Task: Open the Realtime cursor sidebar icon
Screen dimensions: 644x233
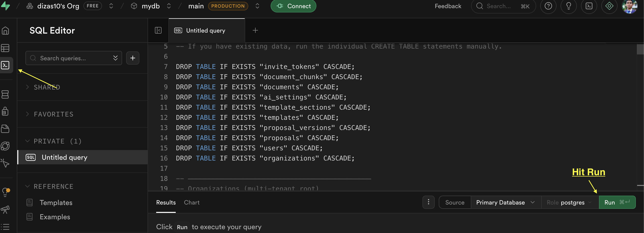Action: (5, 163)
